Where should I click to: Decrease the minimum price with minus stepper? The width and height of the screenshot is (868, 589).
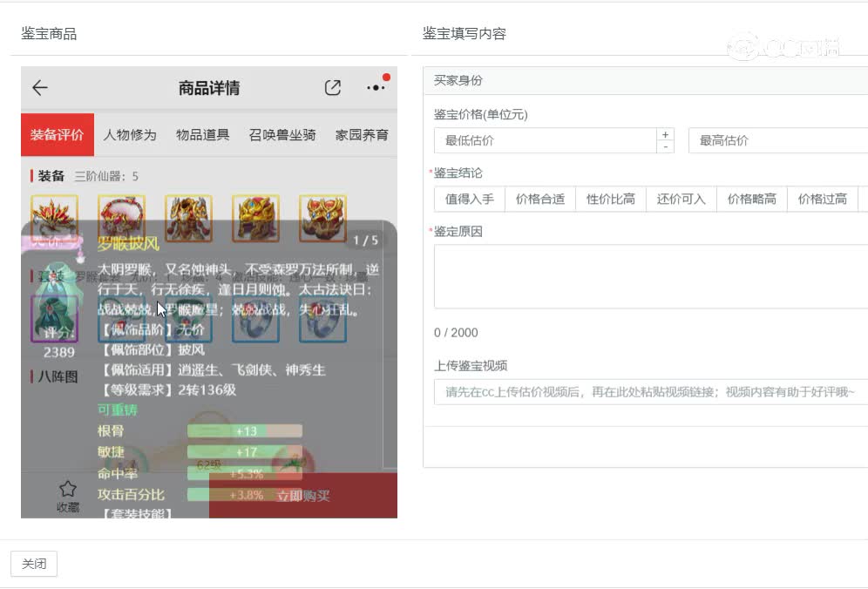click(x=666, y=147)
